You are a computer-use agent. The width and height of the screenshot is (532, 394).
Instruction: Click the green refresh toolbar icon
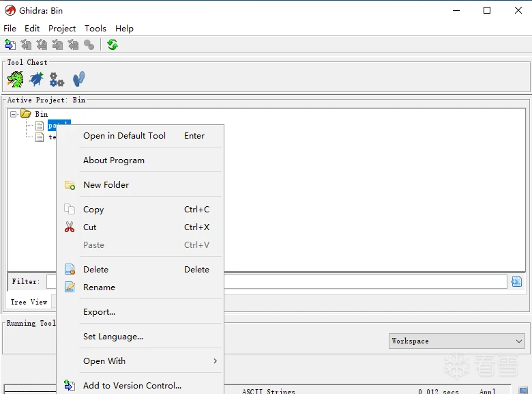[x=113, y=44]
